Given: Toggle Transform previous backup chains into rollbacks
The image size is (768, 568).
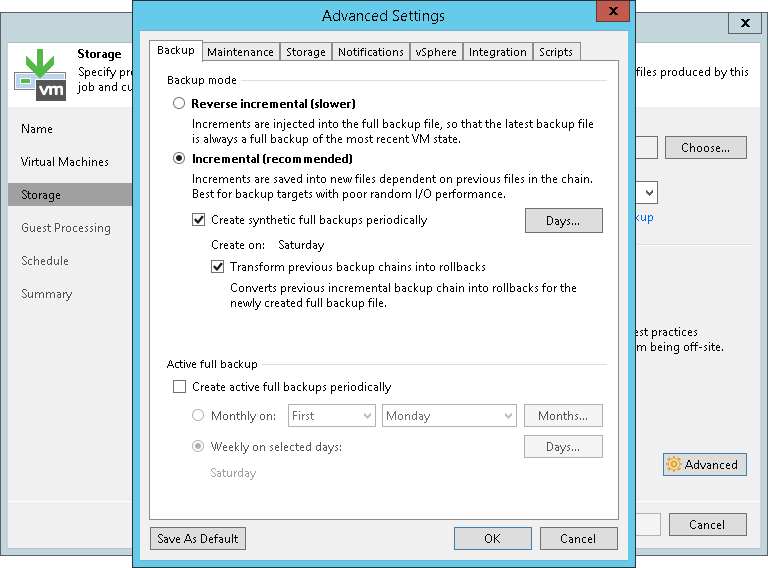Looking at the screenshot, I should tap(217, 267).
